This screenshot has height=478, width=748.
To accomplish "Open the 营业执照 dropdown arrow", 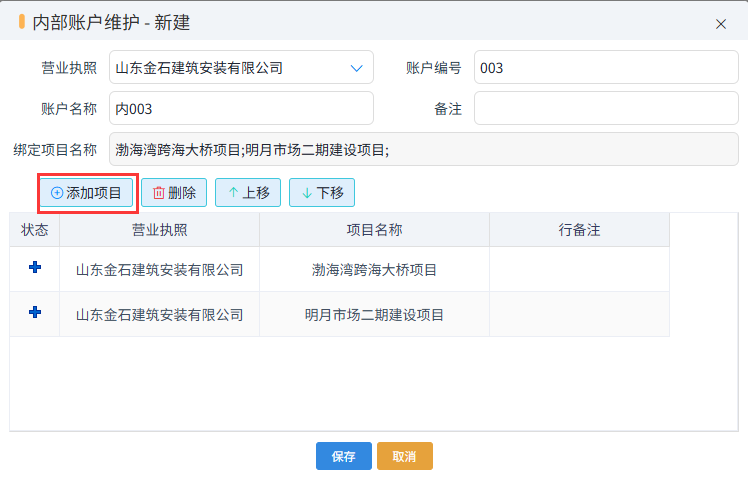I will tap(356, 68).
